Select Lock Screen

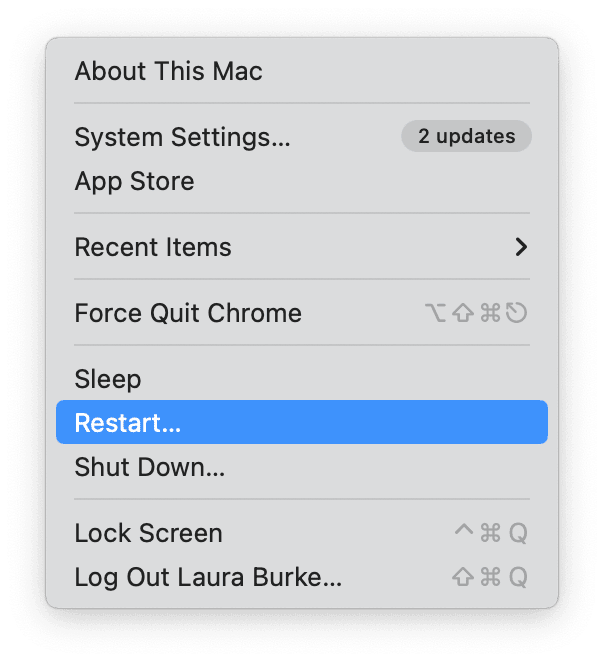coord(148,533)
